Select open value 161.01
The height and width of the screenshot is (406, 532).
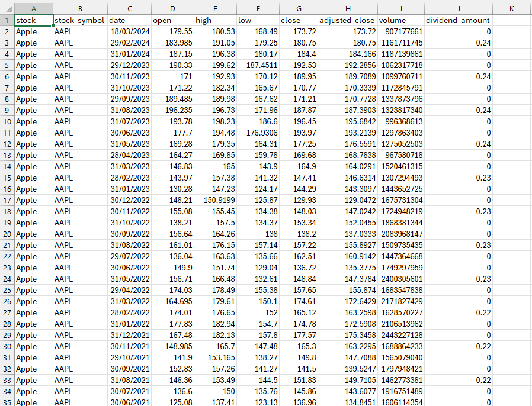173,245
